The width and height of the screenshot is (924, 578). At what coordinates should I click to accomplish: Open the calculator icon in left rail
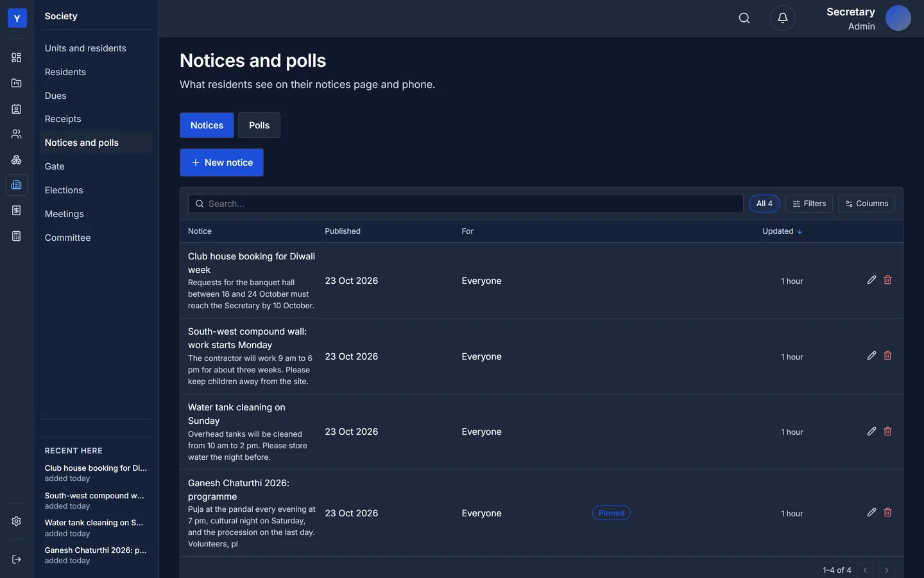tap(17, 236)
